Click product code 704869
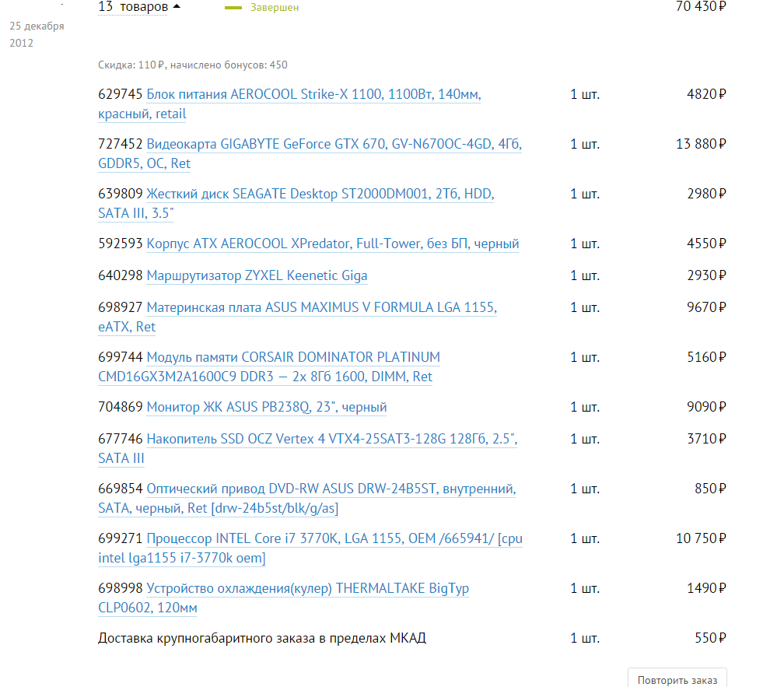Screen dimensions: 784x687 click(121, 408)
